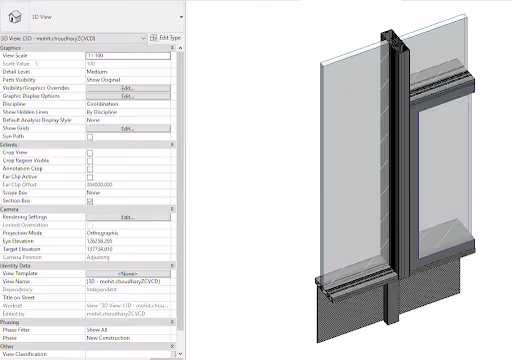This screenshot has height=360, width=512.
Task: Enable the Crop Region Visible checkbox
Action: [x=90, y=161]
